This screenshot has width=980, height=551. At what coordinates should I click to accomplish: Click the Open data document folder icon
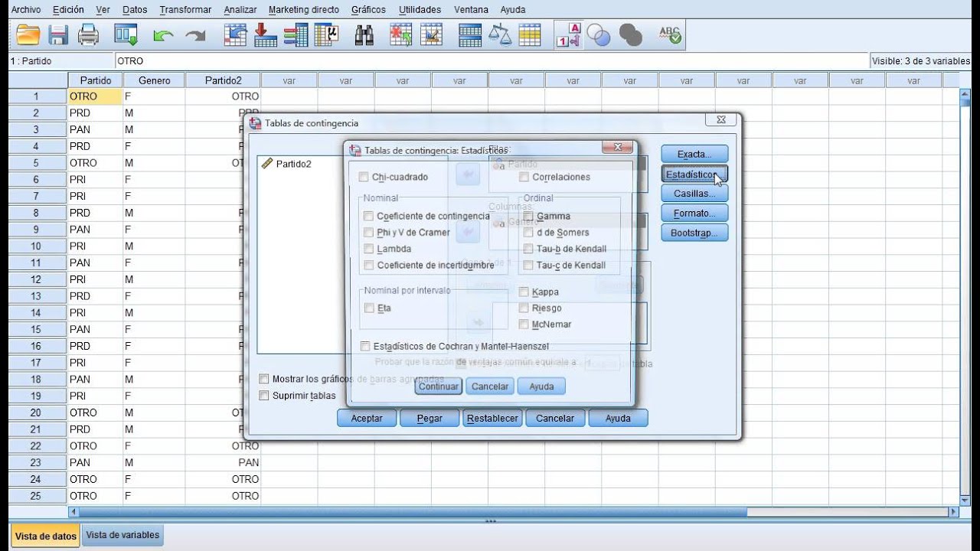[28, 35]
